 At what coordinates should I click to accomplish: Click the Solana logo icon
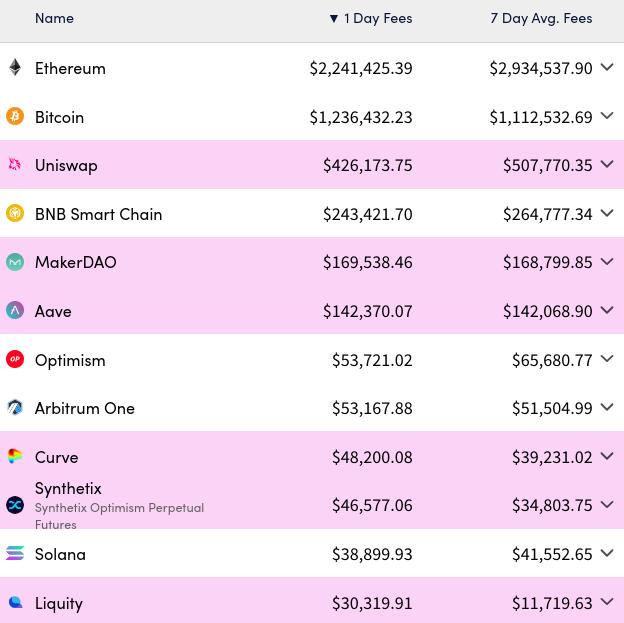15,554
